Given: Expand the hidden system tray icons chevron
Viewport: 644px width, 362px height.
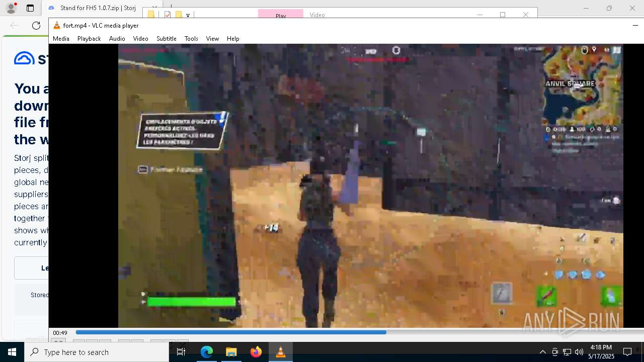Looking at the screenshot, I should pos(542,352).
